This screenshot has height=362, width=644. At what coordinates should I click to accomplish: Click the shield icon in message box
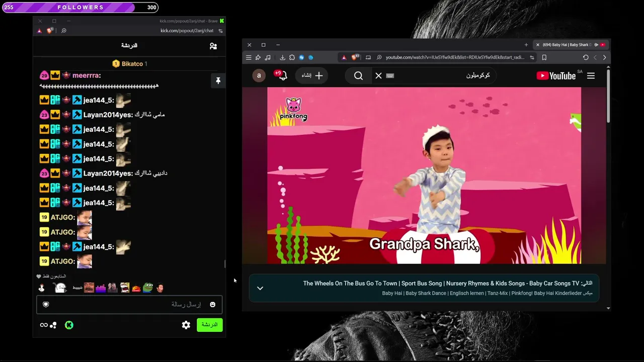coord(46,305)
